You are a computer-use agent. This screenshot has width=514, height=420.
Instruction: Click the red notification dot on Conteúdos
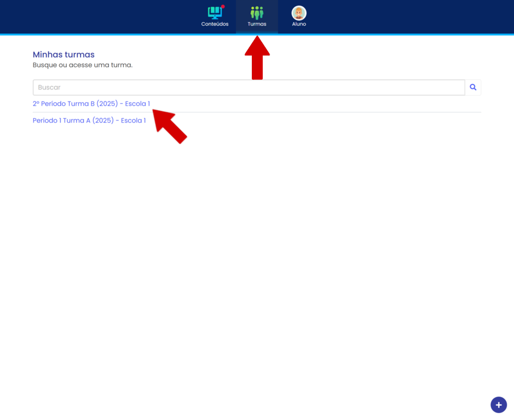223,7
